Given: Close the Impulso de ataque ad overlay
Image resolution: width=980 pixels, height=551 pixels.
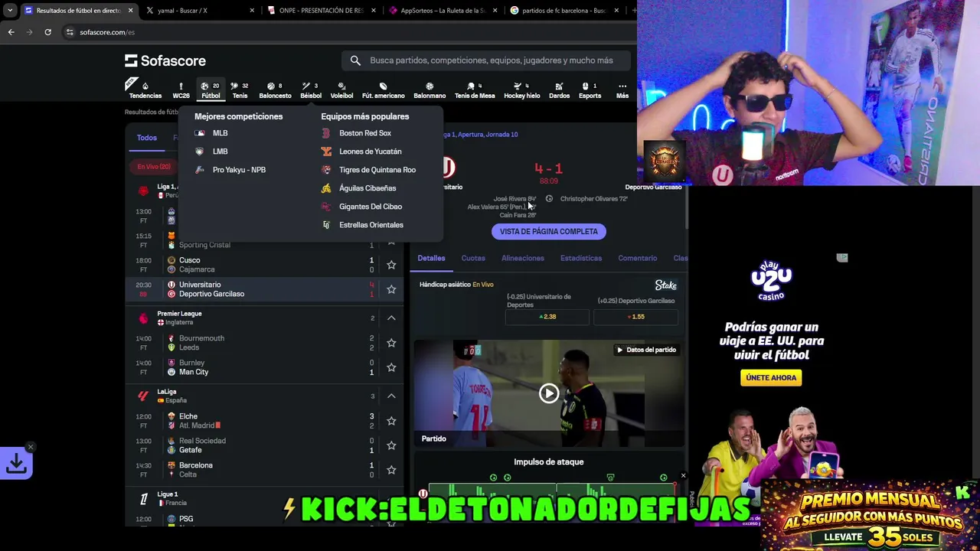Looking at the screenshot, I should [683, 476].
